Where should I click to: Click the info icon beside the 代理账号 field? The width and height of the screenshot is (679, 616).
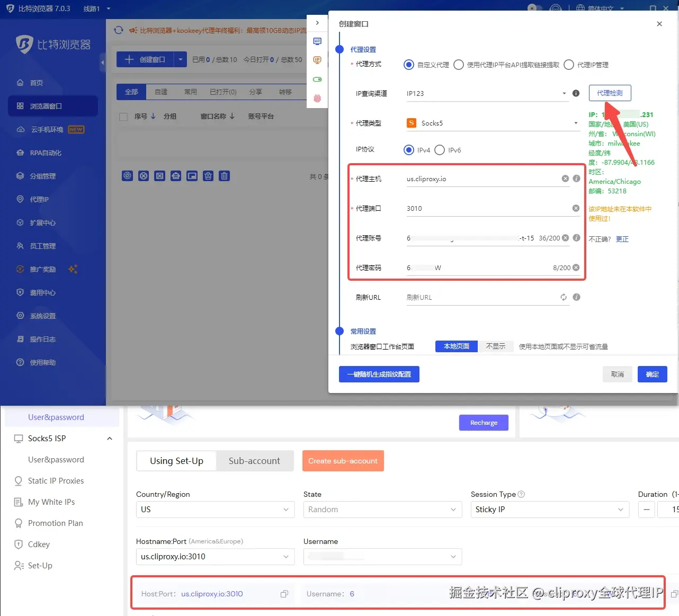click(x=576, y=238)
